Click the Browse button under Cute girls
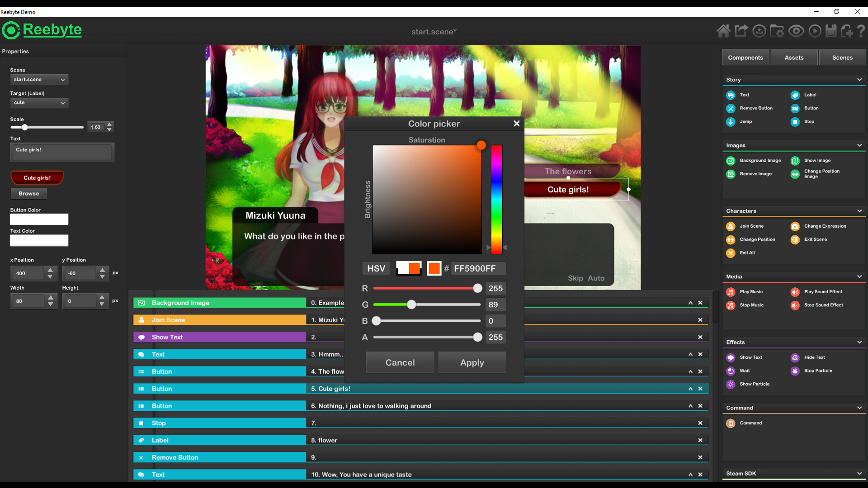868x488 pixels. (28, 193)
